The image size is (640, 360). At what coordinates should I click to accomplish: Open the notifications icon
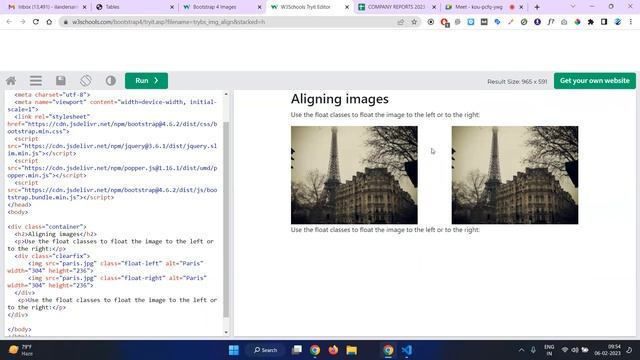[629, 350]
